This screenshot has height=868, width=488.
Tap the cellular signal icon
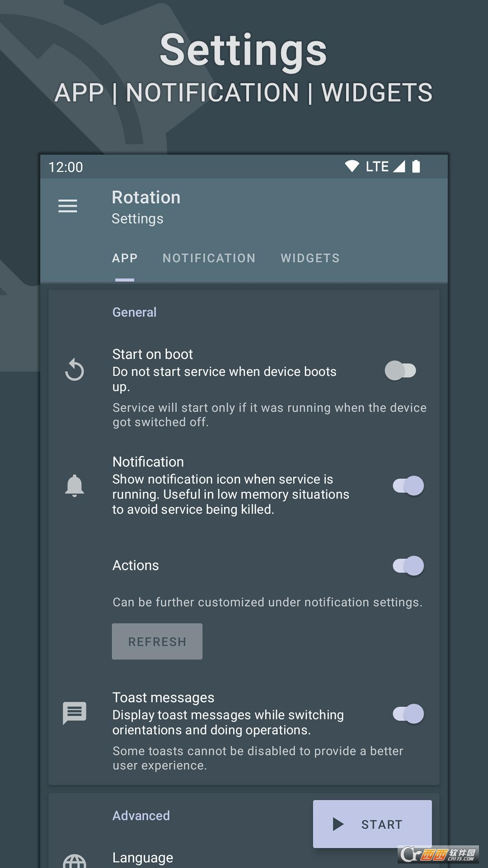coord(399,166)
